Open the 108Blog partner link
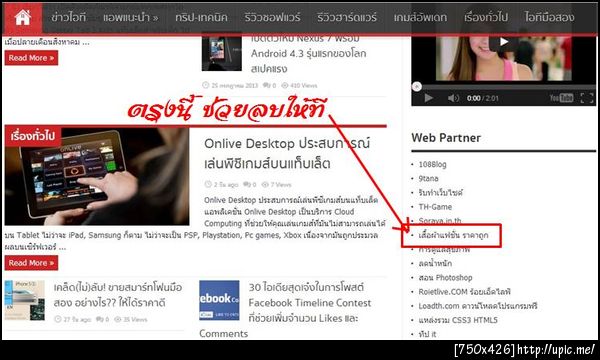600x360 pixels. [432, 165]
